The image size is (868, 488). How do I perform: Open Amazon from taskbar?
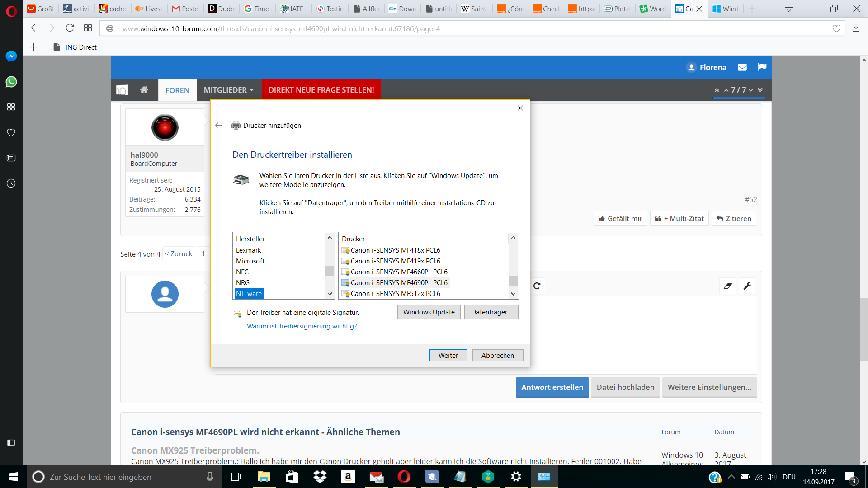348,477
